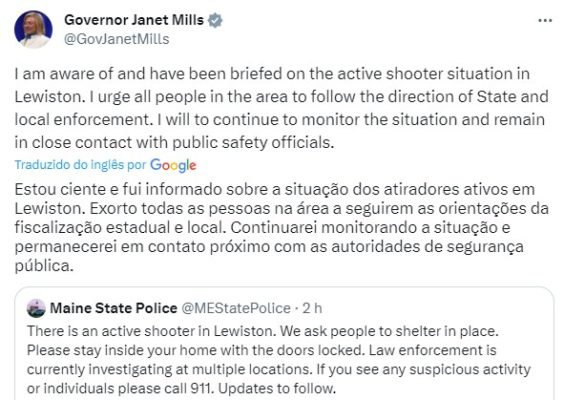Open the quoted tweet about sheltering in place
The image size is (564, 400).
click(x=284, y=344)
